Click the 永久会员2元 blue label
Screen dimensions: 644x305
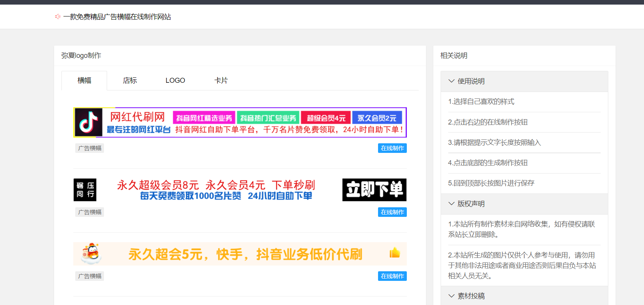click(377, 118)
